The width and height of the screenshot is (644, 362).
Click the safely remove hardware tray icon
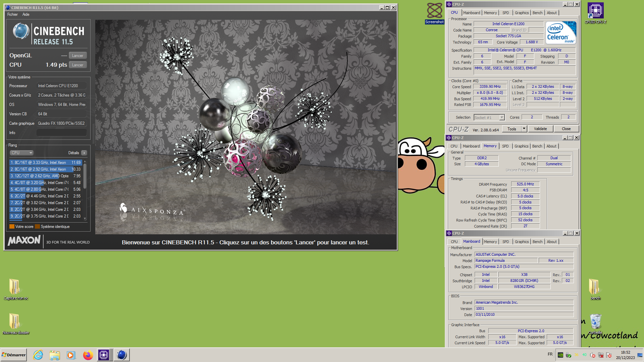click(x=569, y=355)
